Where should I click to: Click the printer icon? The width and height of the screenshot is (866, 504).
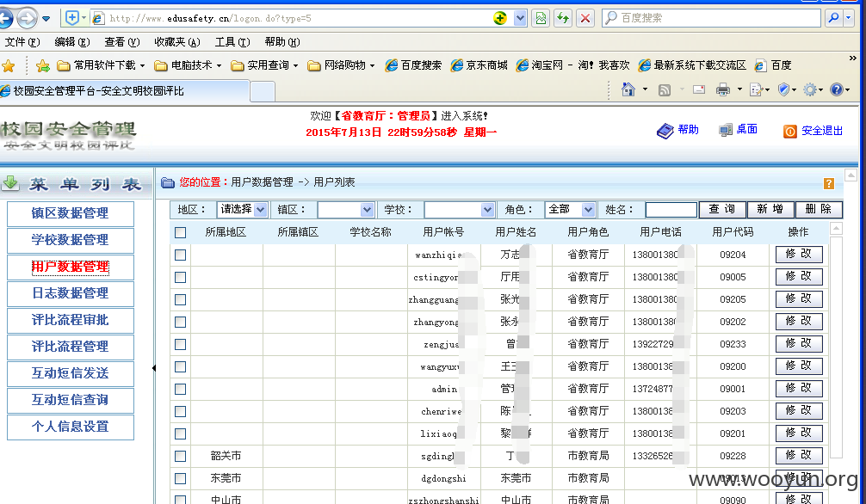tap(722, 89)
